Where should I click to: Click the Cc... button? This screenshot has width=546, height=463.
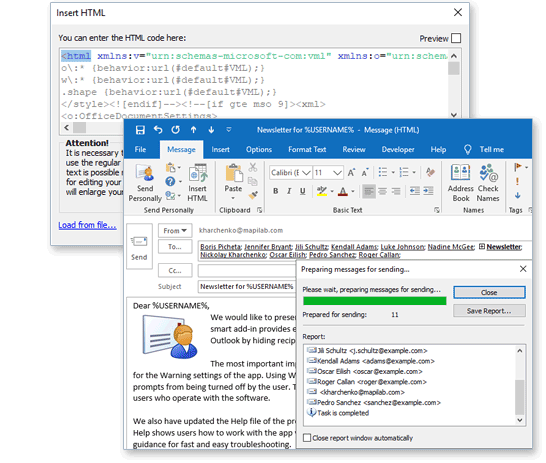tap(175, 270)
